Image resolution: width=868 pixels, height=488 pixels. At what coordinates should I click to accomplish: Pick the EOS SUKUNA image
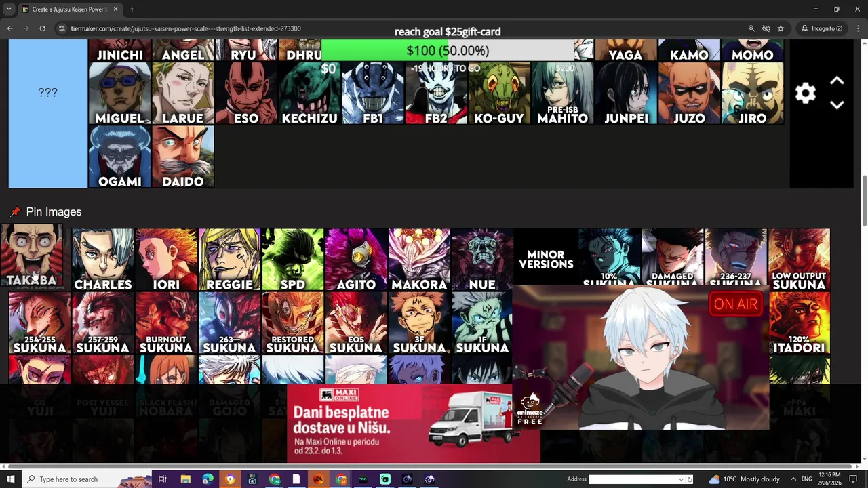click(x=356, y=323)
